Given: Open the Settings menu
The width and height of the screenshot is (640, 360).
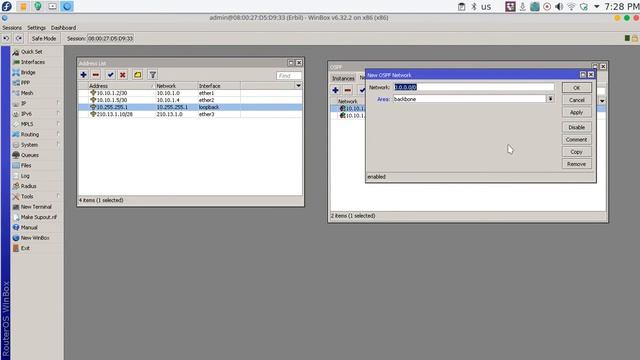Looking at the screenshot, I should point(36,28).
